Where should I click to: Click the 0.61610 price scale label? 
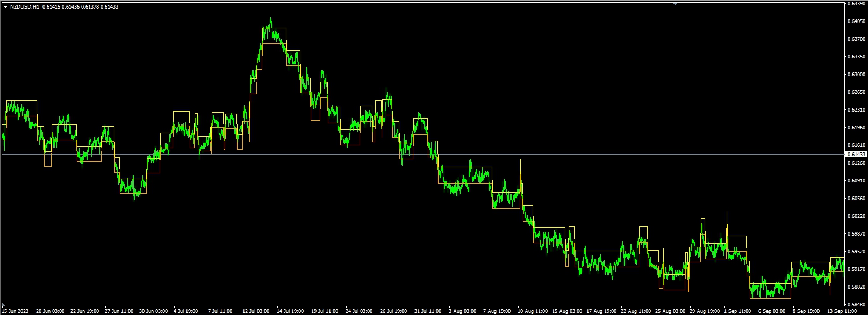pyautogui.click(x=856, y=145)
